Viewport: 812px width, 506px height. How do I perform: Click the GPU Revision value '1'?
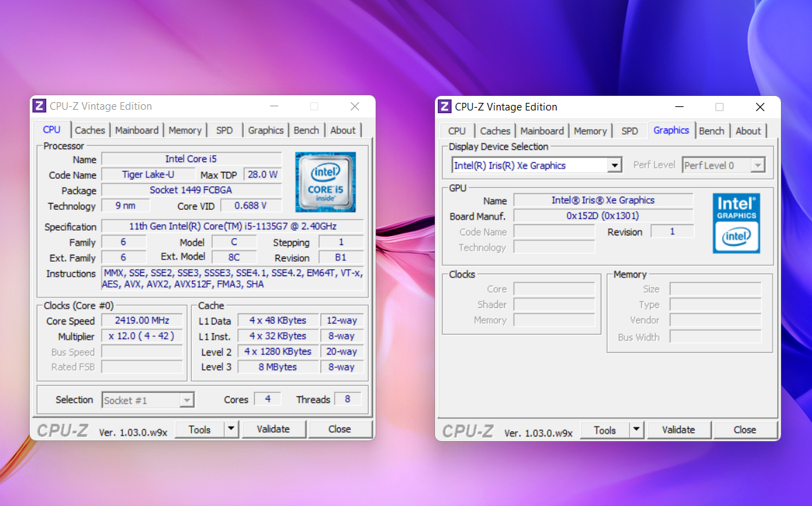coord(673,231)
